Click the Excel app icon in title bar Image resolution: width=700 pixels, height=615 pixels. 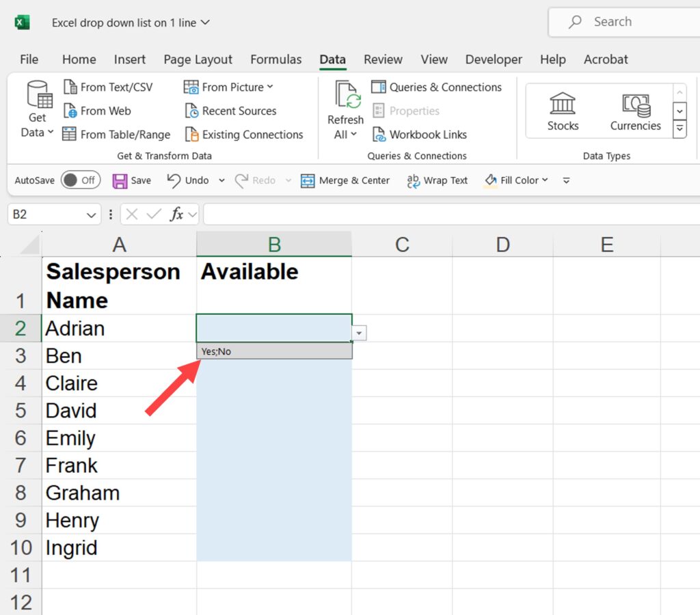pyautogui.click(x=22, y=22)
